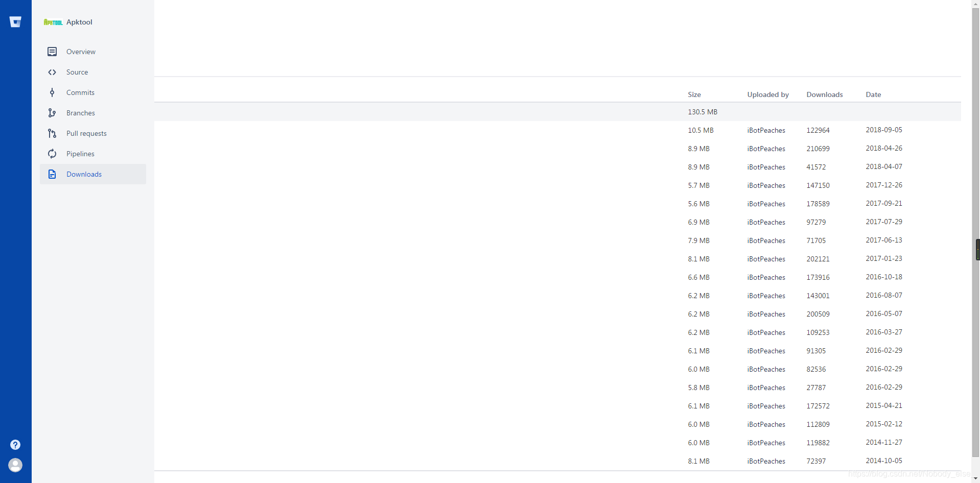Image resolution: width=980 pixels, height=483 pixels.
Task: Click the Commits sidebar icon
Action: [52, 92]
